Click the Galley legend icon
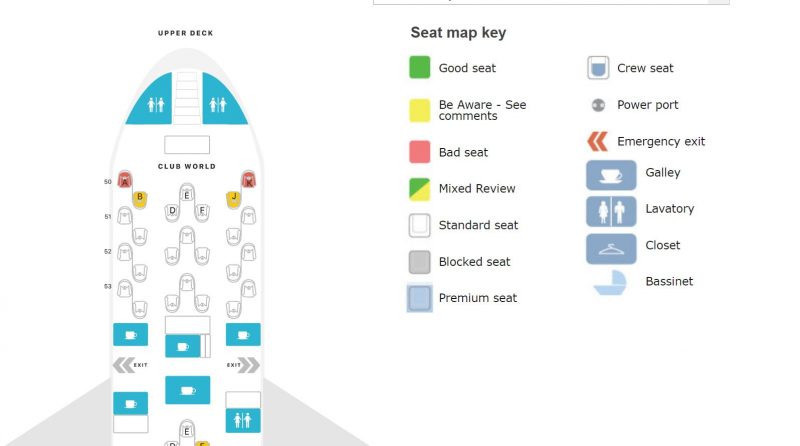The image size is (800, 446). pos(611,175)
